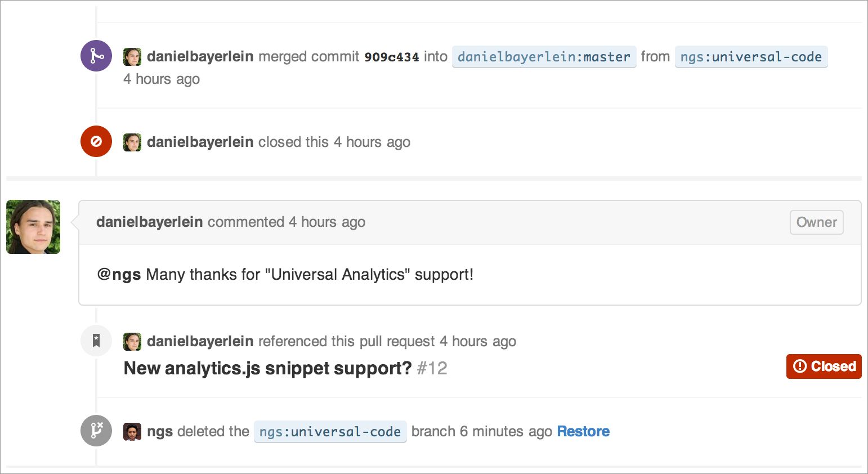
Task: Open the "New analytics.js snippet support?" issue
Action: click(267, 368)
